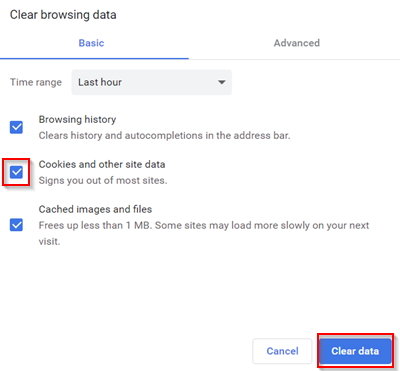Select the Basic tab
This screenshot has width=400, height=371.
click(x=91, y=43)
